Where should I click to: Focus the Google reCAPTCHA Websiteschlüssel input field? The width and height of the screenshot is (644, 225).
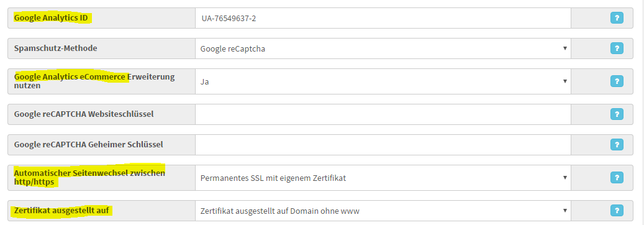(383, 114)
